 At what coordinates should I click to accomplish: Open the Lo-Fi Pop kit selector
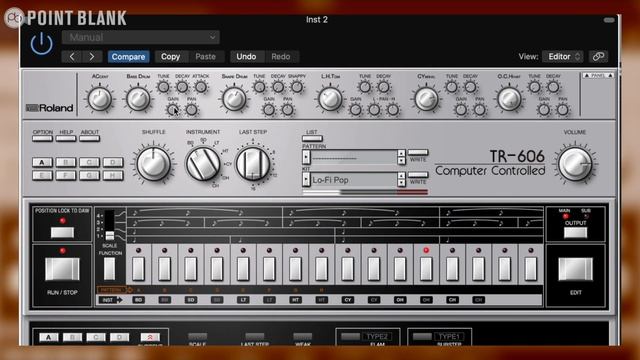tap(353, 180)
